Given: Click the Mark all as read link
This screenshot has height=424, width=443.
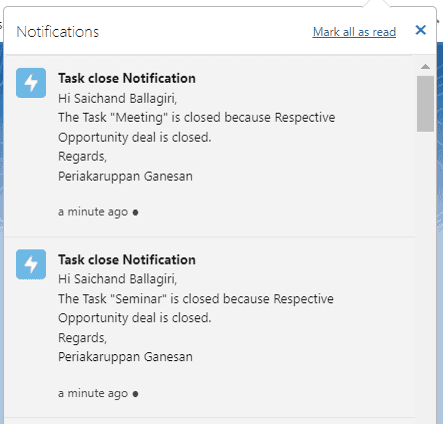Looking at the screenshot, I should pos(354,32).
